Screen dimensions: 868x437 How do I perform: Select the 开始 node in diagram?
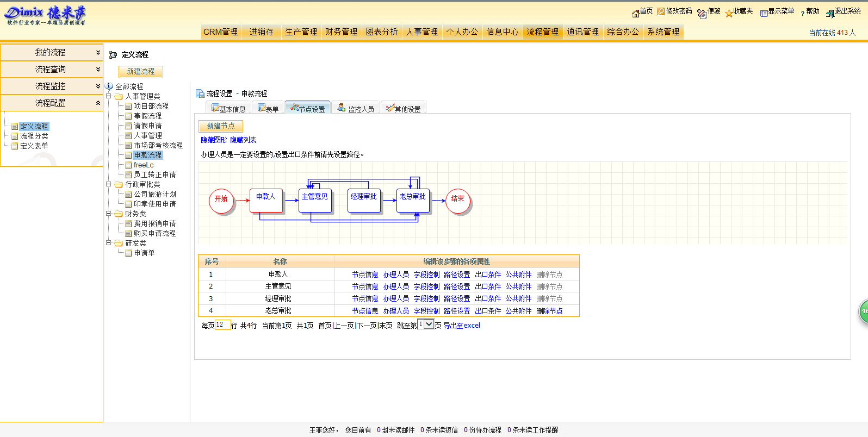point(221,201)
